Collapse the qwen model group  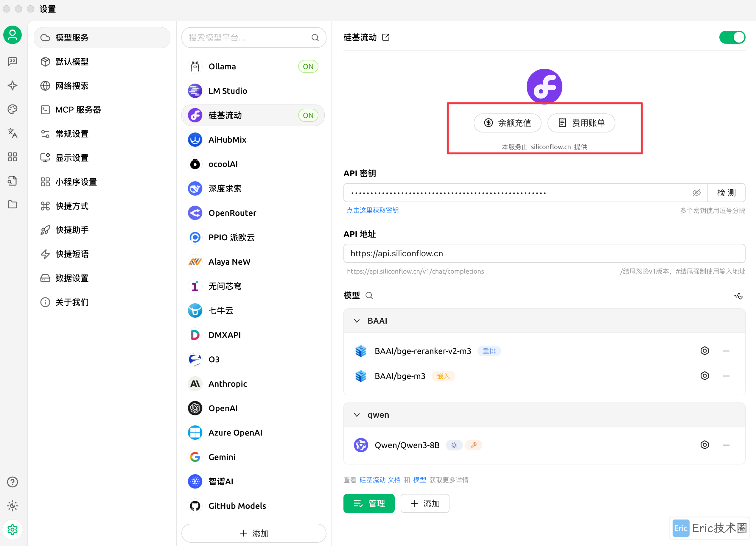tap(357, 415)
